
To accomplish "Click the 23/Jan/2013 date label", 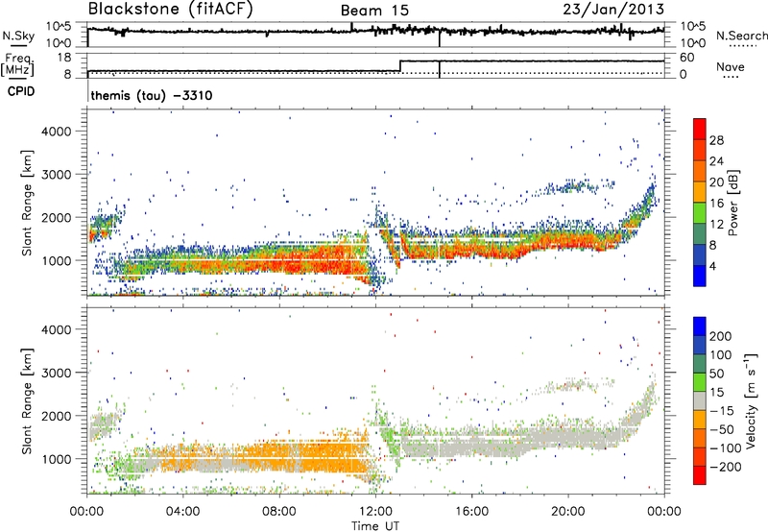I will point(613,10).
